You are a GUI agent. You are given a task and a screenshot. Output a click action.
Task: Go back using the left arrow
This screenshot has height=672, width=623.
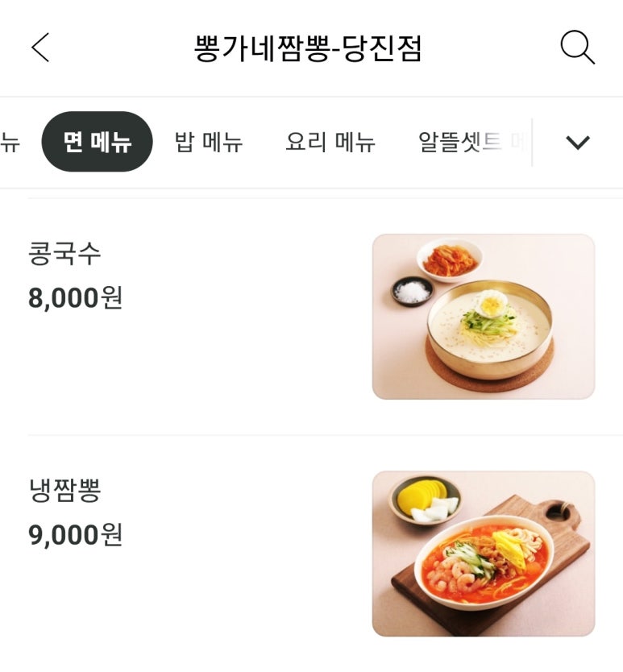click(x=40, y=48)
